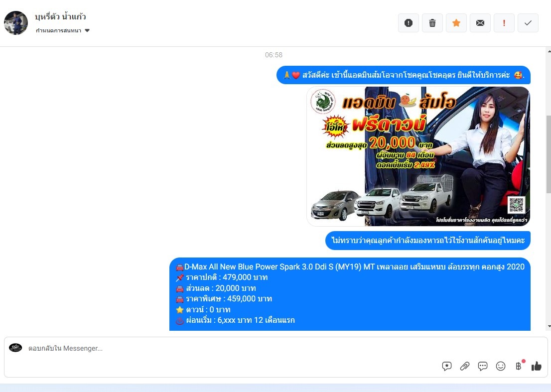The width and height of the screenshot is (551, 392).
Task: Select the D-Max All New Blue Power line
Action: [x=350, y=267]
